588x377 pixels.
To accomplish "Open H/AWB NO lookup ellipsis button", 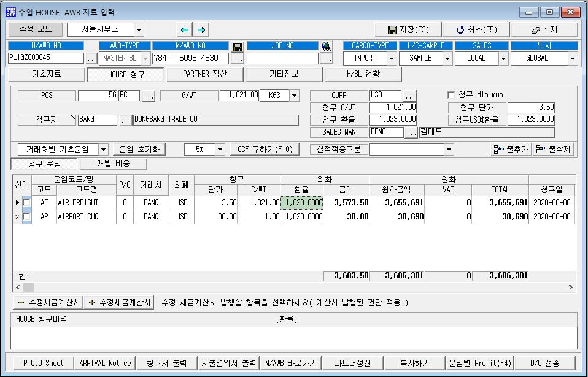I will pos(91,59).
